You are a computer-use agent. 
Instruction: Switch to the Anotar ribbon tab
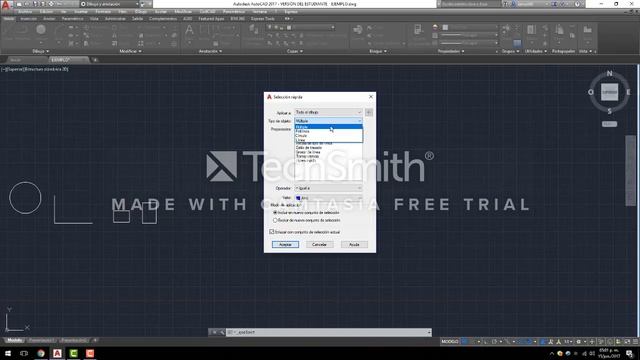coord(49,19)
